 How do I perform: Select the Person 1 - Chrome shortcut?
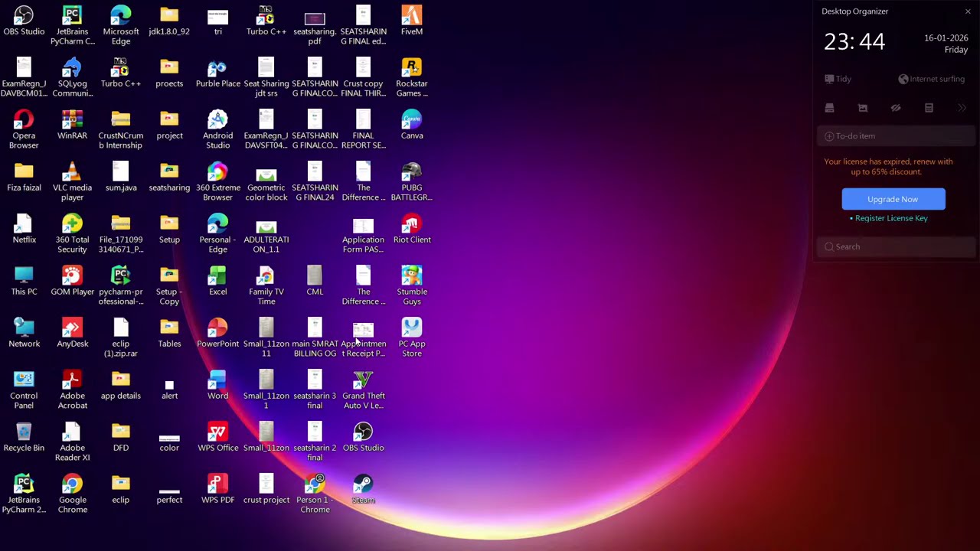[315, 494]
